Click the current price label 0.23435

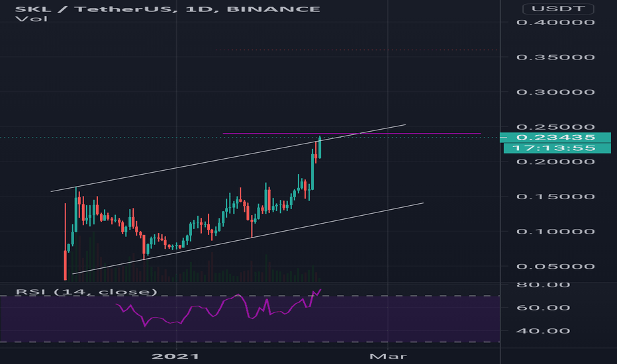(555, 138)
